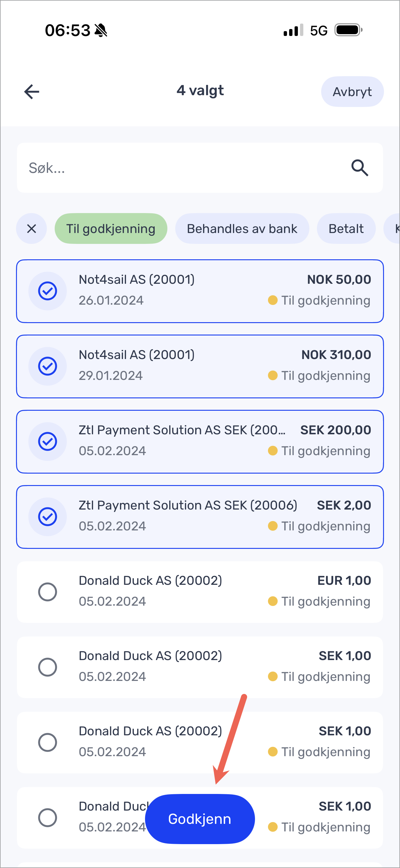Deselect the SEK 2,00 Ztl payment

point(47,517)
